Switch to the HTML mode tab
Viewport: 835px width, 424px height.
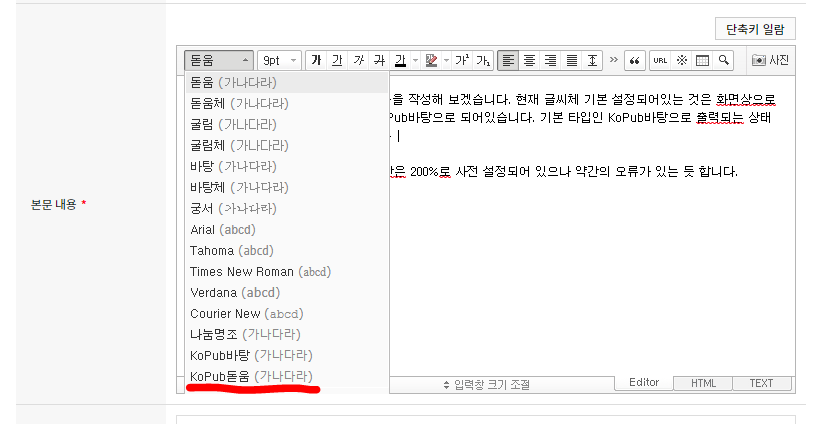(x=703, y=383)
